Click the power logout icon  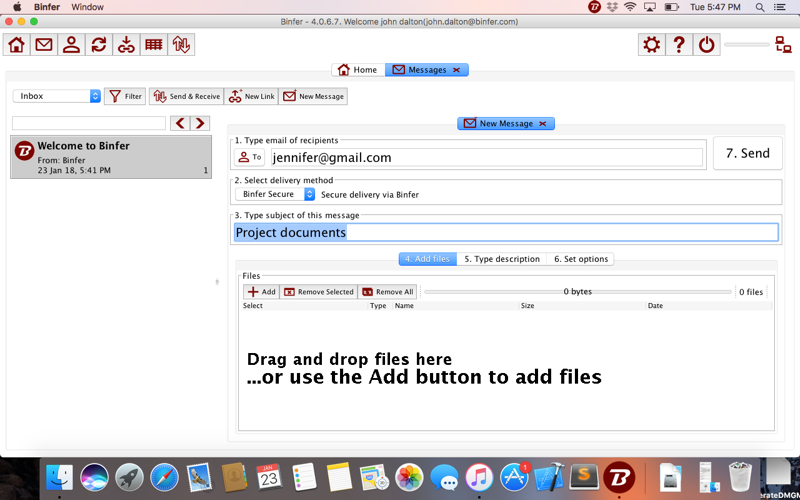[x=707, y=45]
